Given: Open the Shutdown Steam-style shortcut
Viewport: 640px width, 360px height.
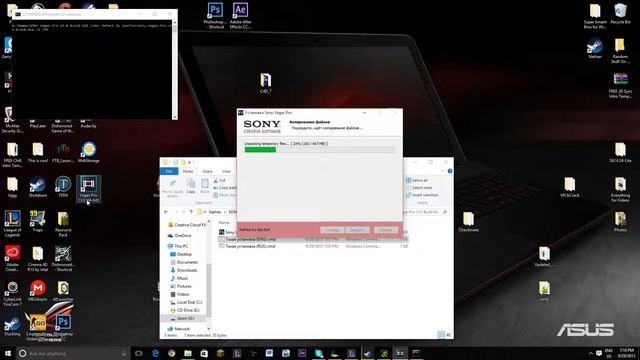Looking at the screenshot, I should click(38, 187).
